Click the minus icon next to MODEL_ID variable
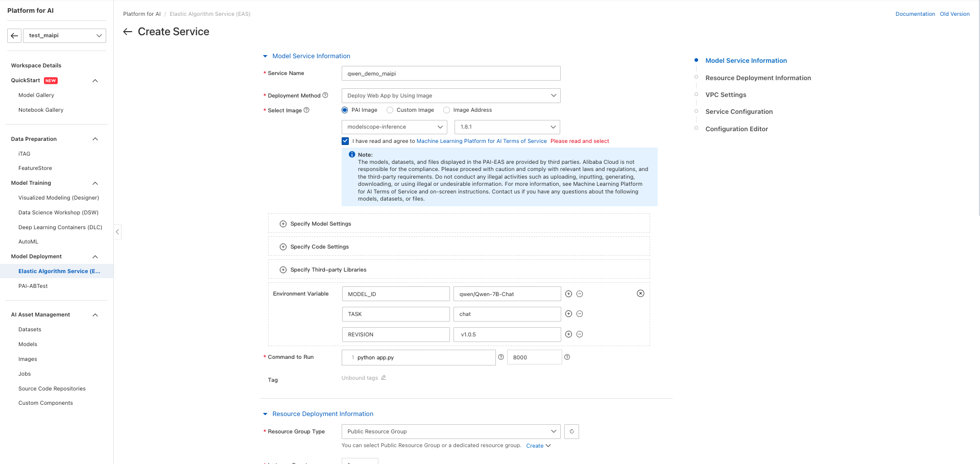This screenshot has width=980, height=464. [x=580, y=294]
